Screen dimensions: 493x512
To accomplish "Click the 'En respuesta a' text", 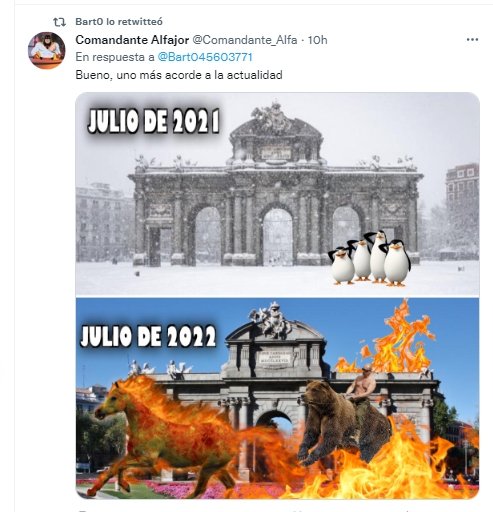I will (x=115, y=57).
